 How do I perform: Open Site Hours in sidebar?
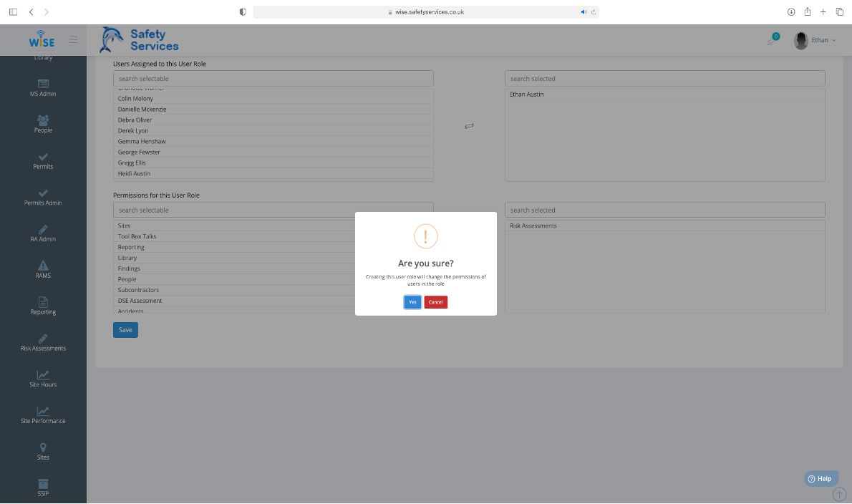click(x=43, y=379)
